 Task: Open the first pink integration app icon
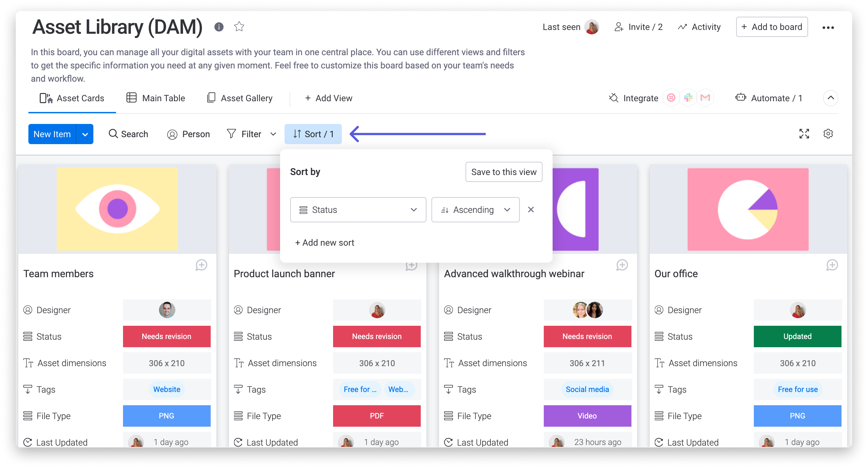671,98
